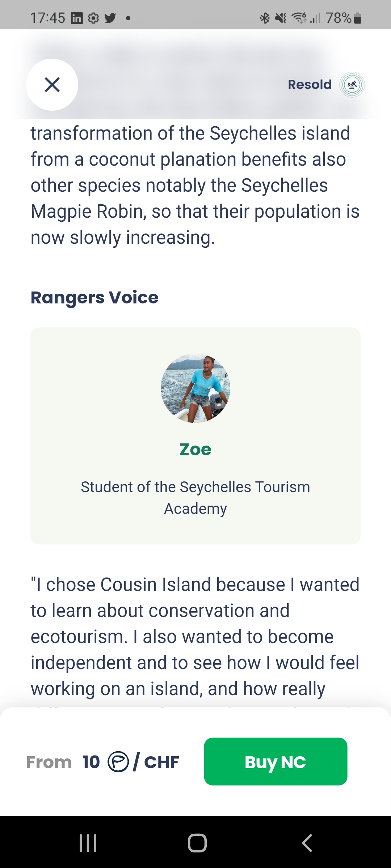Tap the ranger name Zoe
This screenshot has height=868, width=391.
[x=195, y=450]
